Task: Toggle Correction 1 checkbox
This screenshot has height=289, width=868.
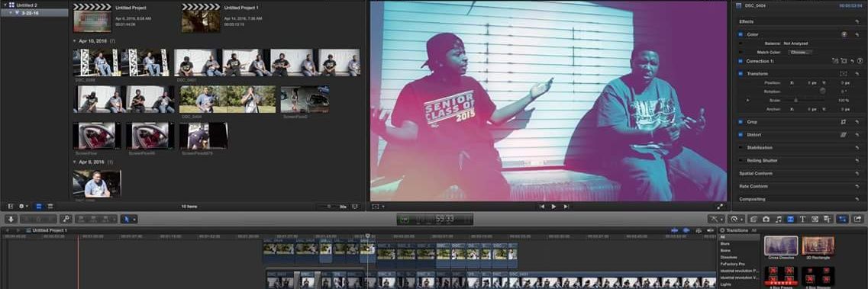Action: tap(741, 61)
